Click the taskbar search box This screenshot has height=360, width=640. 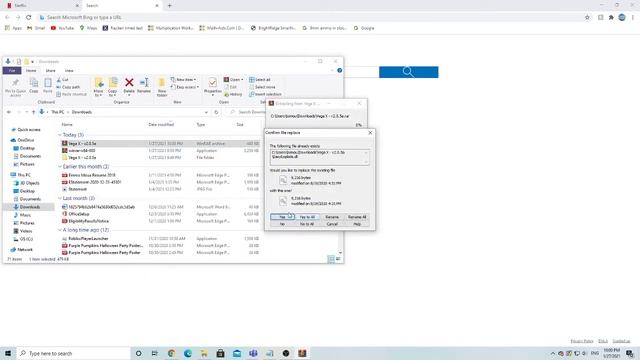click(x=73, y=353)
